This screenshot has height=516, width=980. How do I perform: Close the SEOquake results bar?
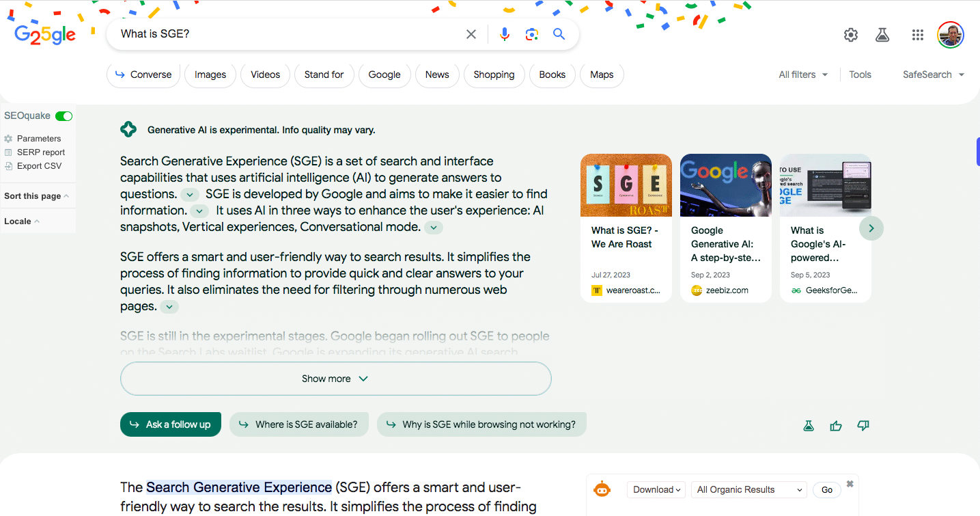pos(850,484)
